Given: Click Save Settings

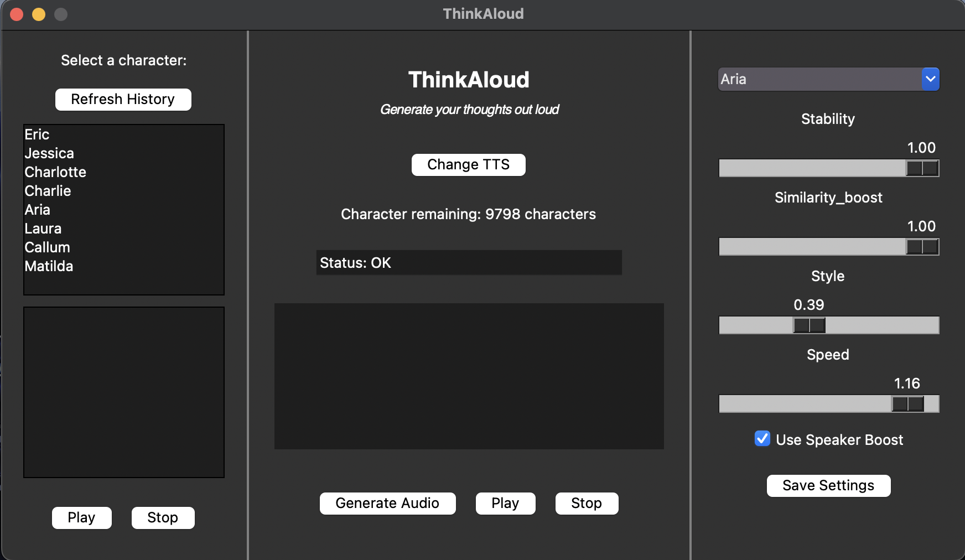Looking at the screenshot, I should [829, 486].
